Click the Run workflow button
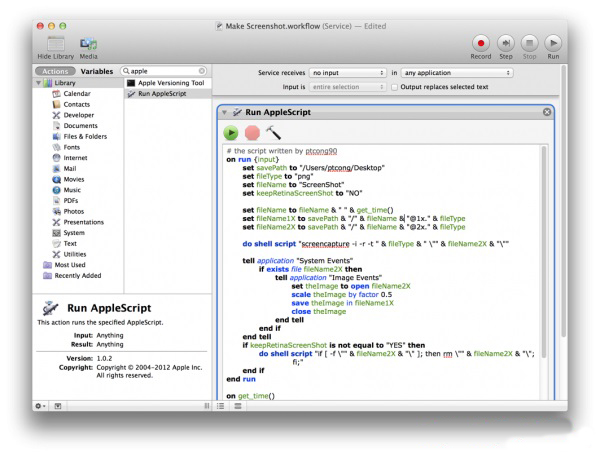600x456 pixels. pos(553,43)
